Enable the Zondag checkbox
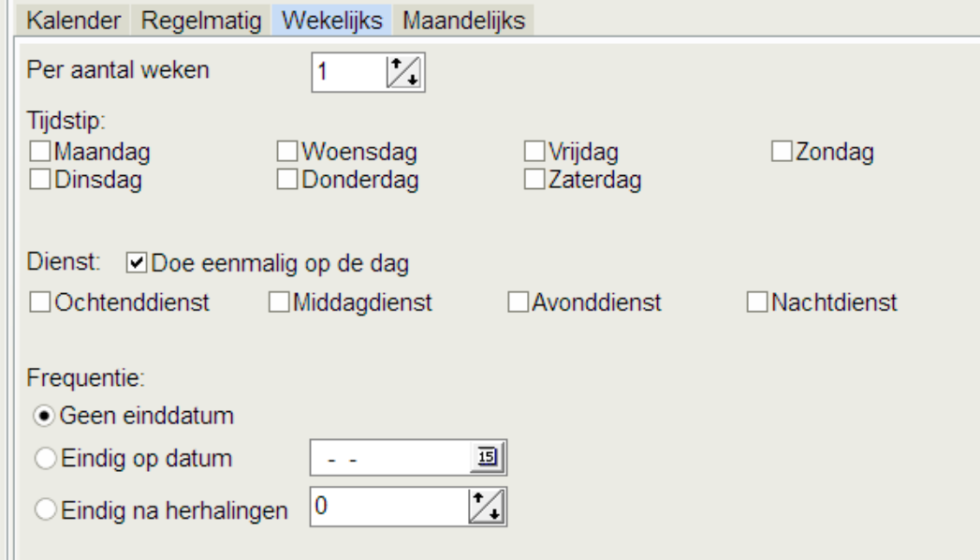The width and height of the screenshot is (980, 560). coord(782,151)
